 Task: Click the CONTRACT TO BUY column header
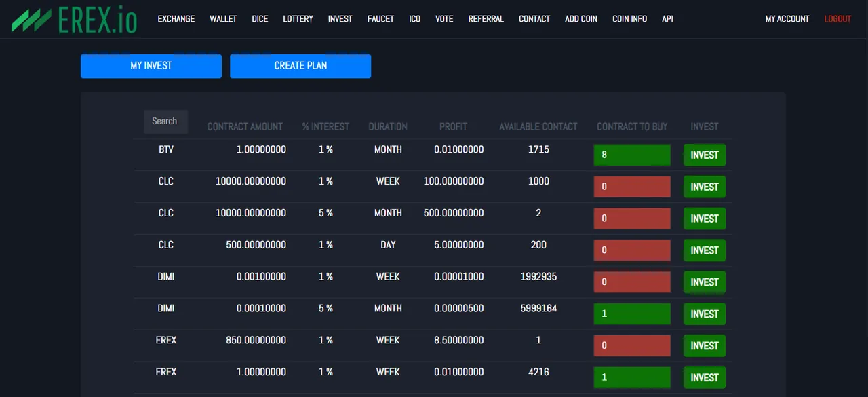click(632, 126)
